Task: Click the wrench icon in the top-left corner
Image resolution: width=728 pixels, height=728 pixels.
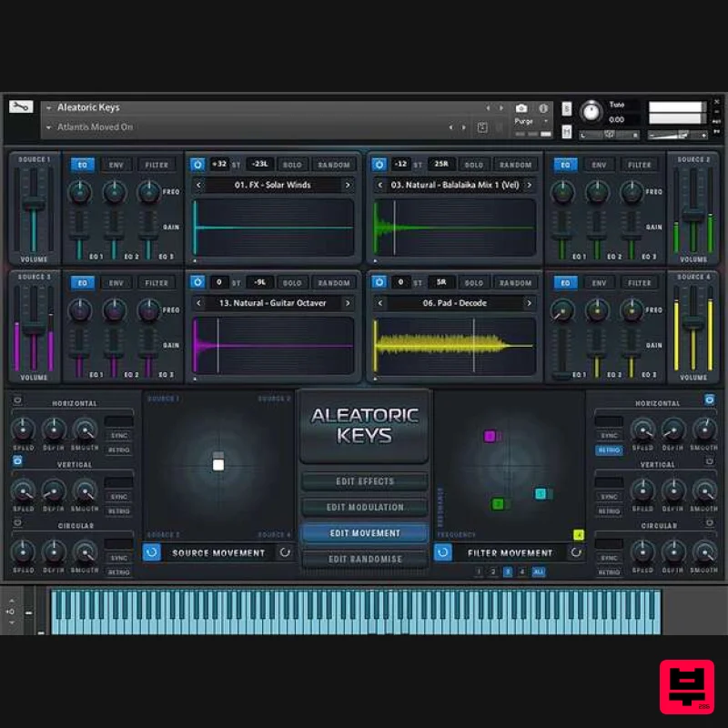Action: (20, 106)
